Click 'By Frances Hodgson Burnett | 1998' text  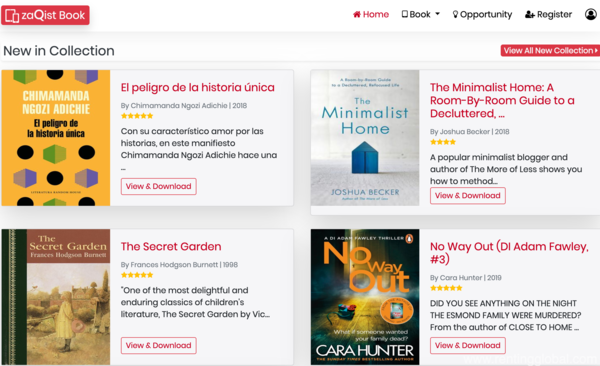point(179,265)
